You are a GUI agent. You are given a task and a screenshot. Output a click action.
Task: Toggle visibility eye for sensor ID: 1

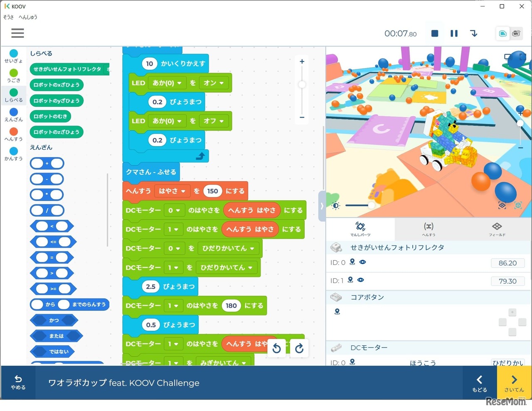tap(361, 281)
